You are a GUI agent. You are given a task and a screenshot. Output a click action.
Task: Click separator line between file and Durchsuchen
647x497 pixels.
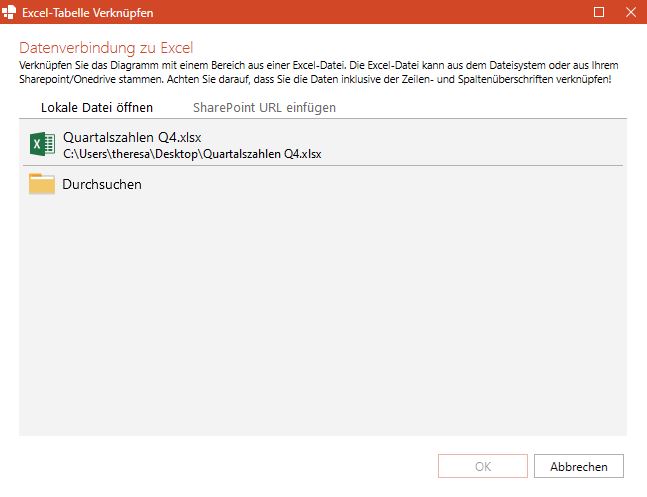pos(322,165)
